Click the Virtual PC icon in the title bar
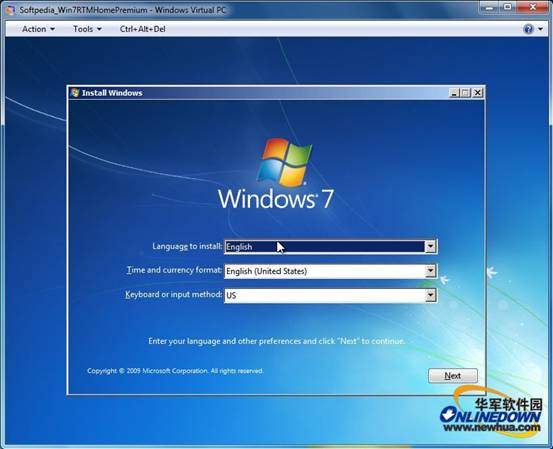 [x=10, y=10]
